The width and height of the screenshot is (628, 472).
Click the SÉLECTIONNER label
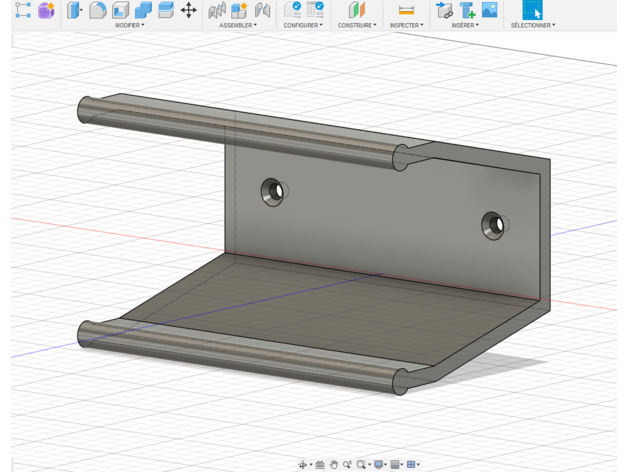tap(532, 26)
